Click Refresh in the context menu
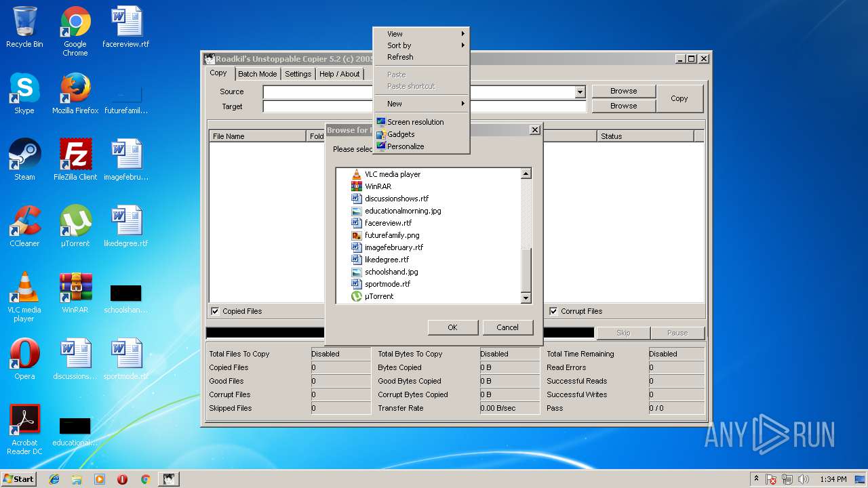The width and height of the screenshot is (868, 488). (x=421, y=57)
